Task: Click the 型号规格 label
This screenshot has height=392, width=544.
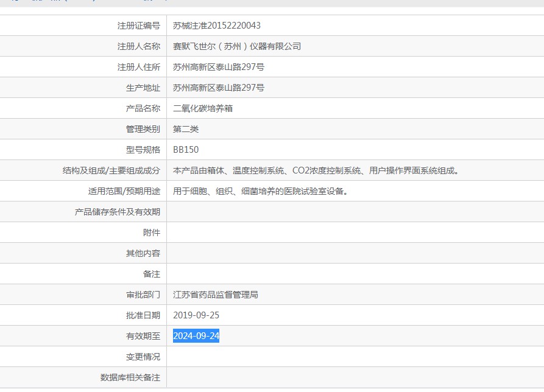Action: click(143, 150)
